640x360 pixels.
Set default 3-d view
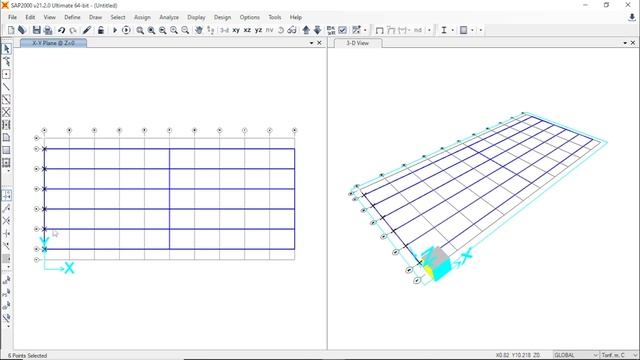point(224,30)
